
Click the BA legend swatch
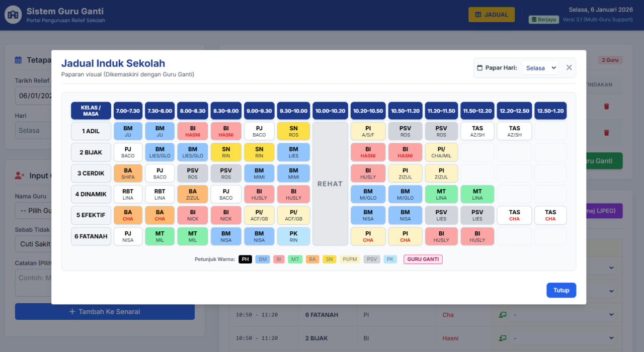pos(312,259)
